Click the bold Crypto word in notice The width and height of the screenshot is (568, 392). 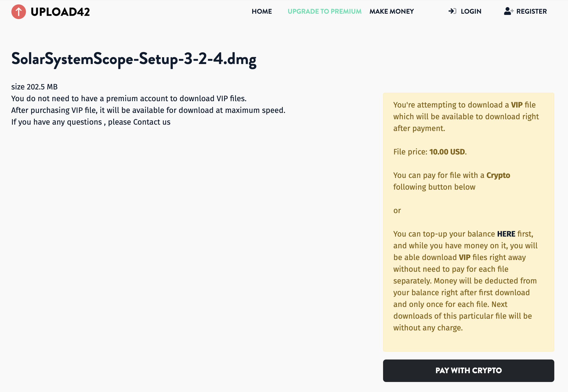point(498,175)
